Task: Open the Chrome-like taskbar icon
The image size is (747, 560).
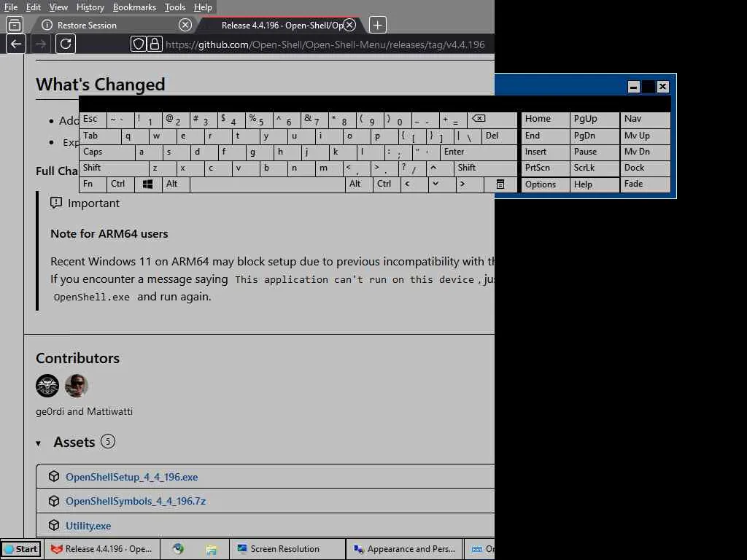Action: tap(178, 549)
